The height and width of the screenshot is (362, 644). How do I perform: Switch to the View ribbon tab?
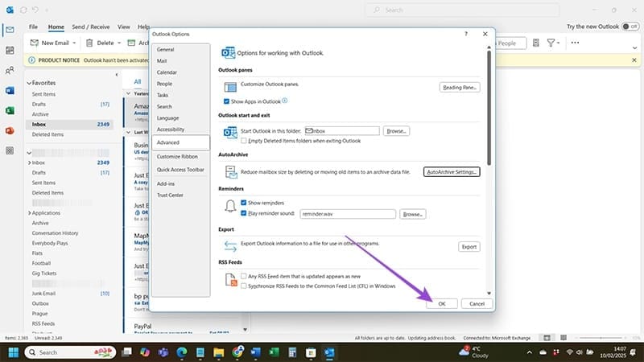[x=124, y=27]
